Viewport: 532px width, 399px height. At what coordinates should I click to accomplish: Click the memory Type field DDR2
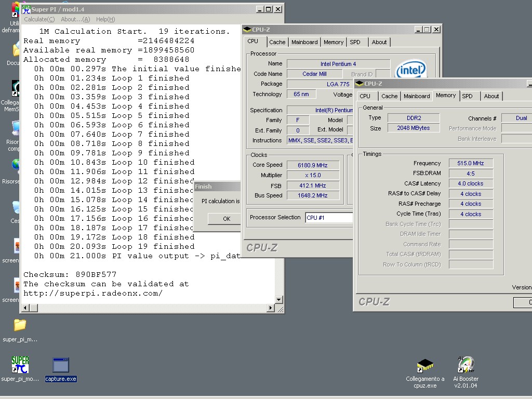pyautogui.click(x=414, y=118)
